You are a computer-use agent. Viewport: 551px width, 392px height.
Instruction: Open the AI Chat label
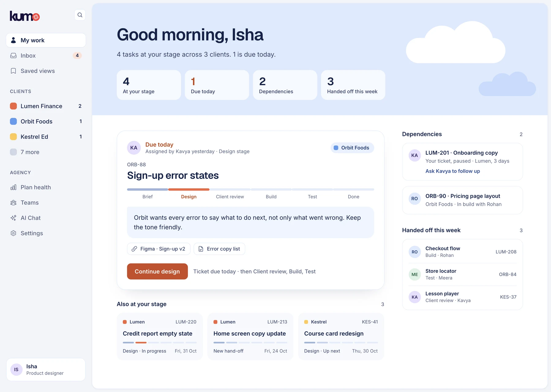(x=31, y=218)
